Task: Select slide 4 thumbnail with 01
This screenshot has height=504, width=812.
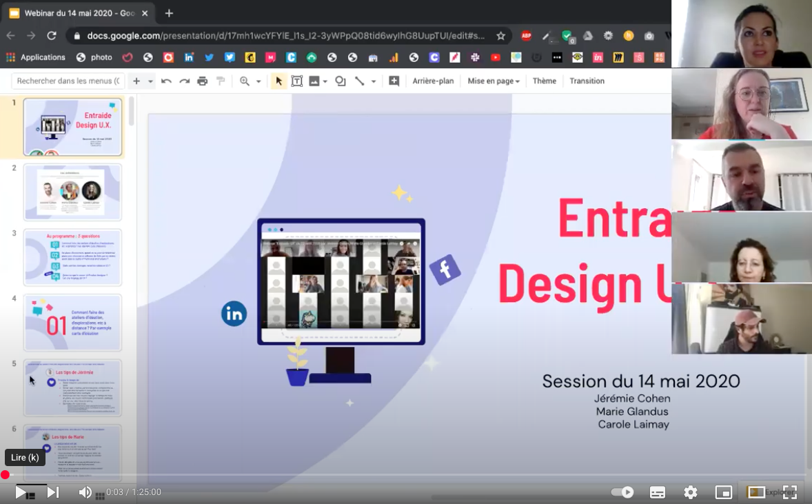Action: (x=72, y=323)
